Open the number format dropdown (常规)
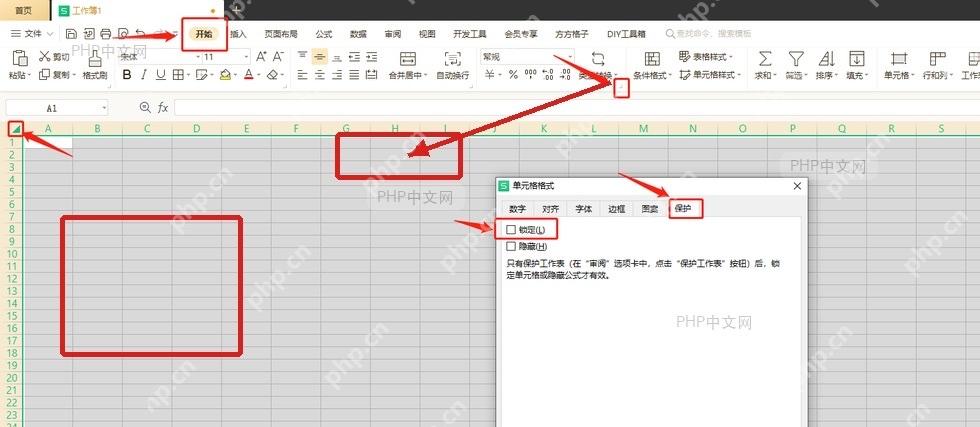The width and height of the screenshot is (980, 427). [570, 57]
